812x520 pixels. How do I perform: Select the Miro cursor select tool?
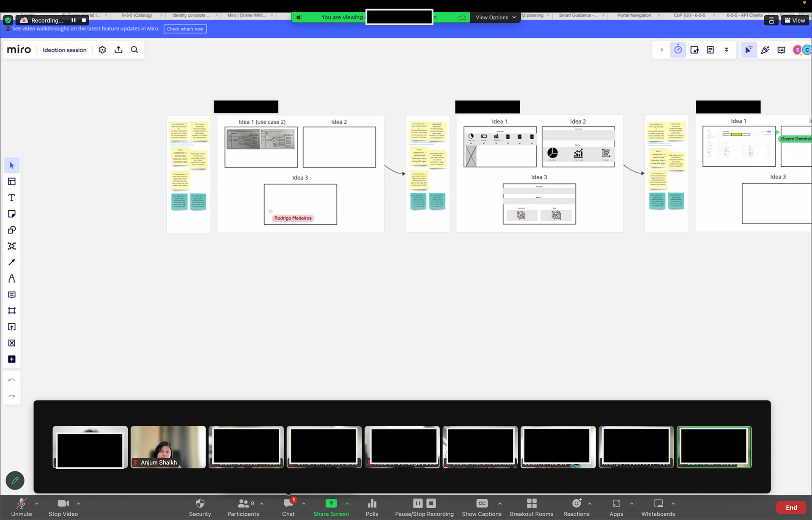pyautogui.click(x=12, y=165)
